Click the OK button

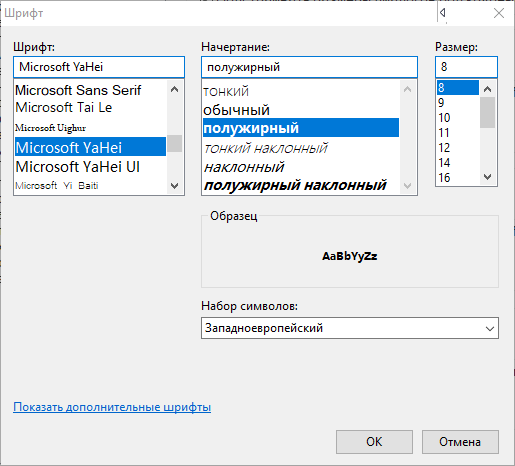click(x=374, y=442)
